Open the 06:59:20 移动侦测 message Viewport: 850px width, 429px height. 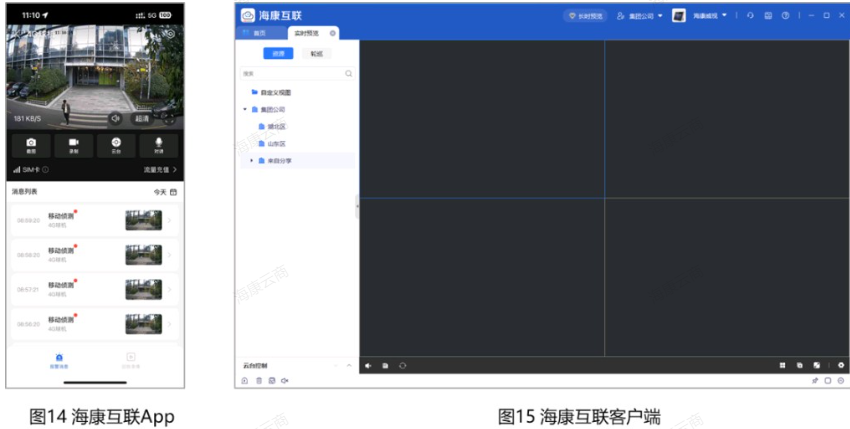pos(95,220)
